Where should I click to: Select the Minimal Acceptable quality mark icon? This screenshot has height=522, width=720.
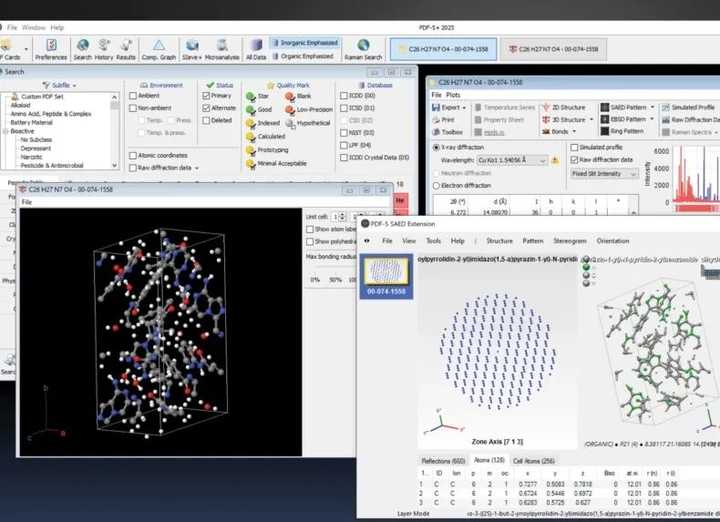(251, 163)
